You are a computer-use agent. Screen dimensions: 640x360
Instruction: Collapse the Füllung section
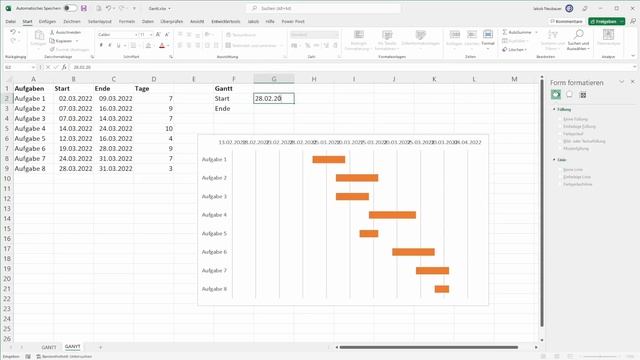(x=554, y=109)
